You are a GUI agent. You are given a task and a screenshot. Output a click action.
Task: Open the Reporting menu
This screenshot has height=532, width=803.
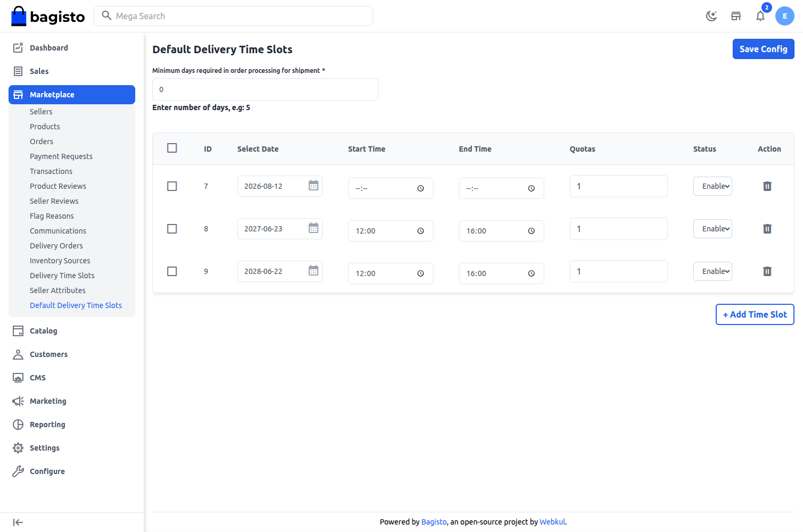(72, 425)
